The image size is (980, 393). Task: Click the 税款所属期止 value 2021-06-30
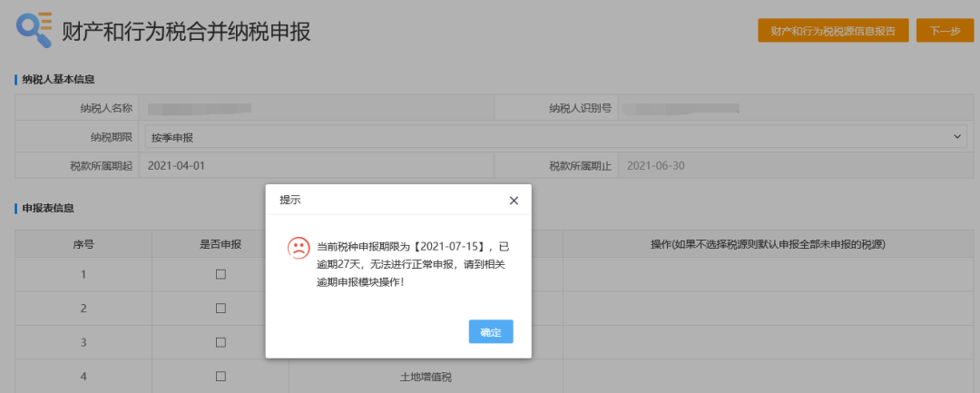pyautogui.click(x=656, y=166)
